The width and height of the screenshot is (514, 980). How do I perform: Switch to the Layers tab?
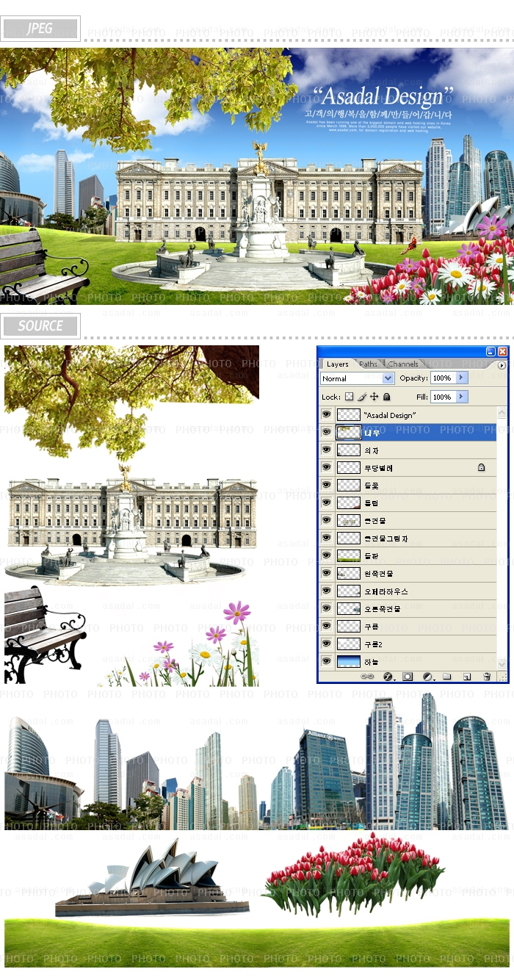click(x=338, y=364)
